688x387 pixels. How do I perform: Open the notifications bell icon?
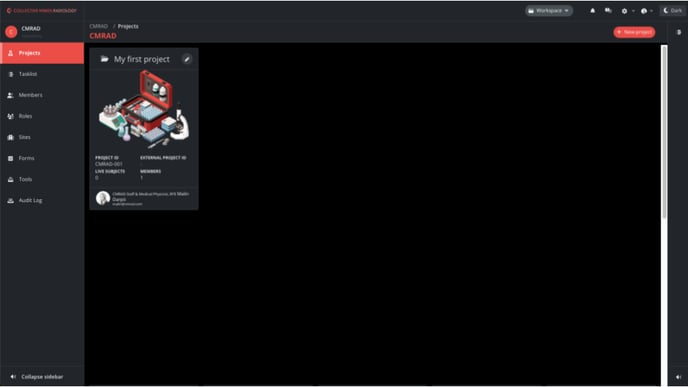[592, 11]
